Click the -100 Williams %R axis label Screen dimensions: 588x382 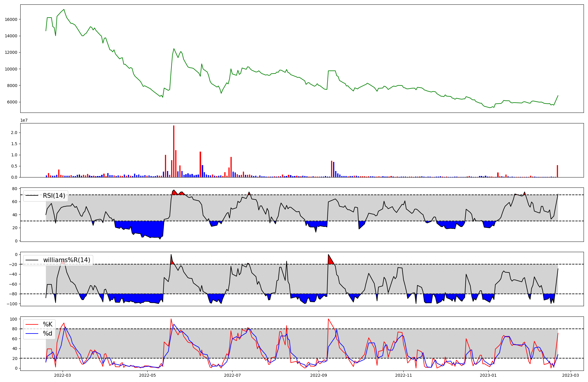tap(12, 304)
